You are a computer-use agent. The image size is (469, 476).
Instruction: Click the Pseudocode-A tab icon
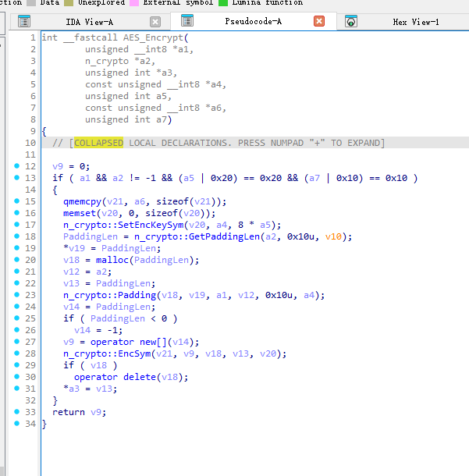point(187,21)
